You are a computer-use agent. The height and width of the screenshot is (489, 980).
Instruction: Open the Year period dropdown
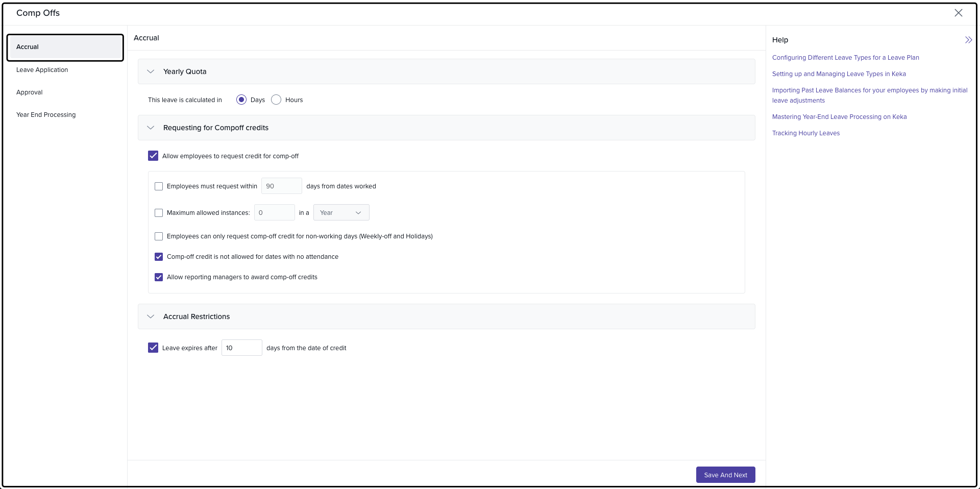(x=341, y=213)
